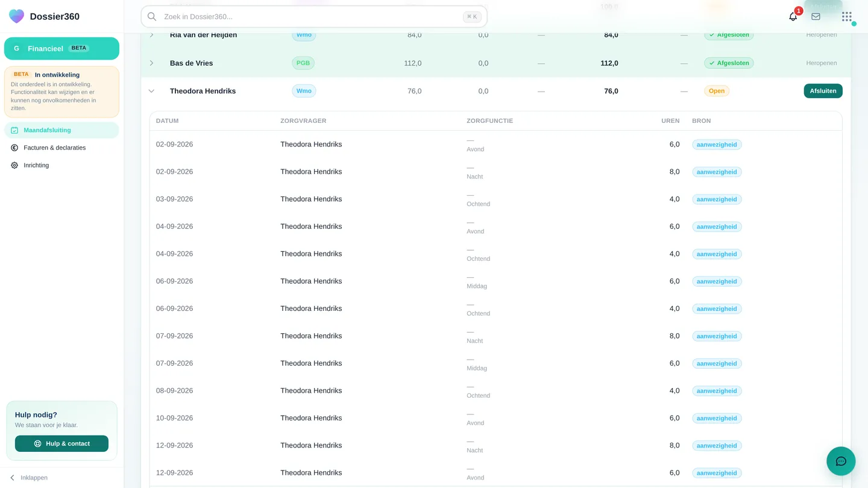The height and width of the screenshot is (488, 868).
Task: Click the Open status badge for Theodora Hendriks
Action: (x=717, y=91)
